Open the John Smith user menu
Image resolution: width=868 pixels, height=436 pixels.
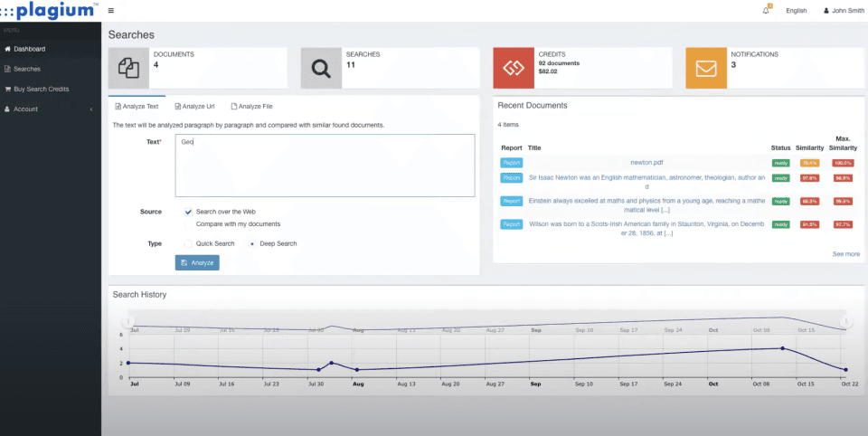click(844, 11)
